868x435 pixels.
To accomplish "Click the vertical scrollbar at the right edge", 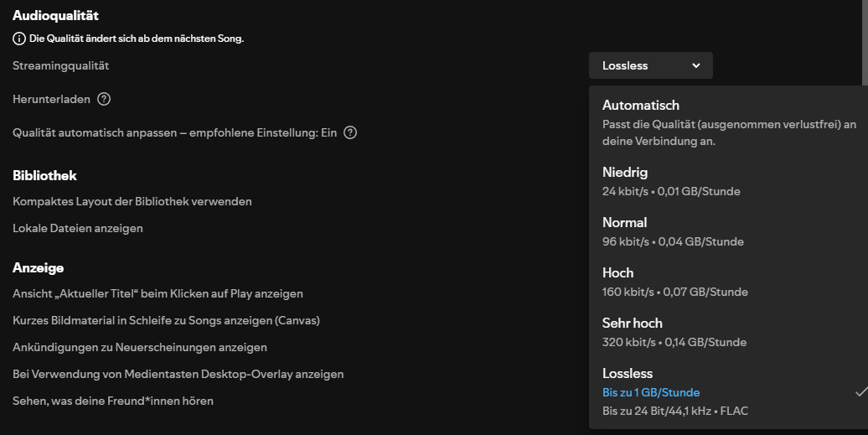I will click(865, 42).
